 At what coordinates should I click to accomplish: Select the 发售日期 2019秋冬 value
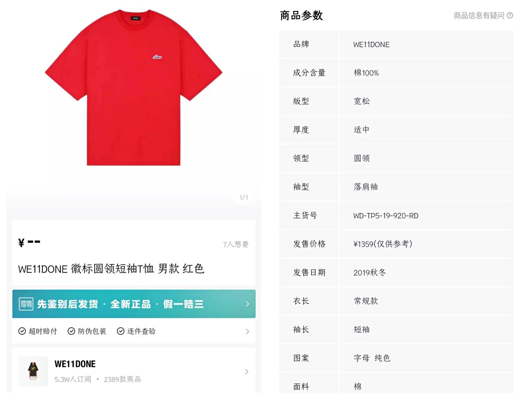[370, 273]
